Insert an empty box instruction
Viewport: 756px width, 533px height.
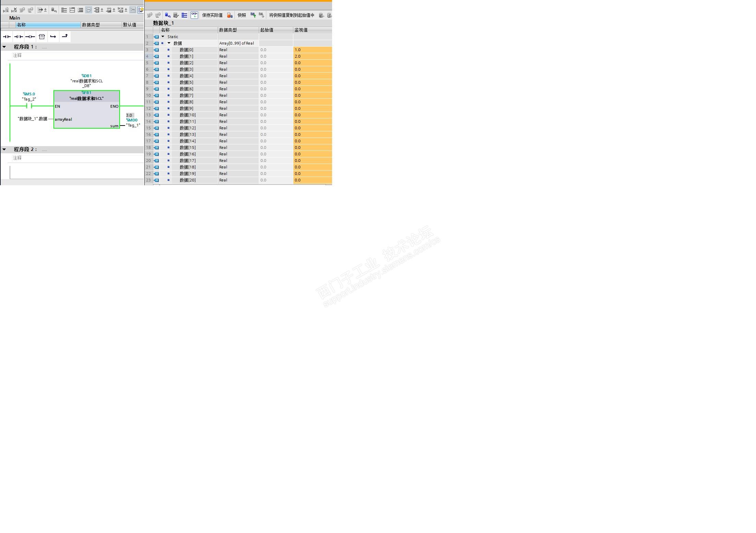[42, 37]
